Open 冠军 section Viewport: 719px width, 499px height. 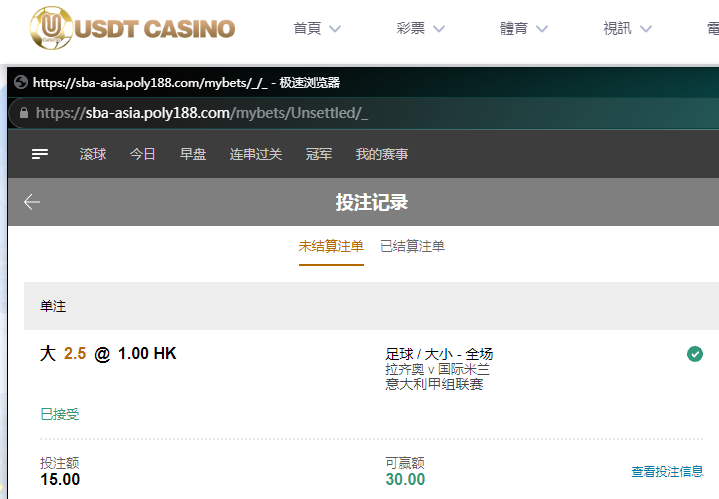click(319, 154)
